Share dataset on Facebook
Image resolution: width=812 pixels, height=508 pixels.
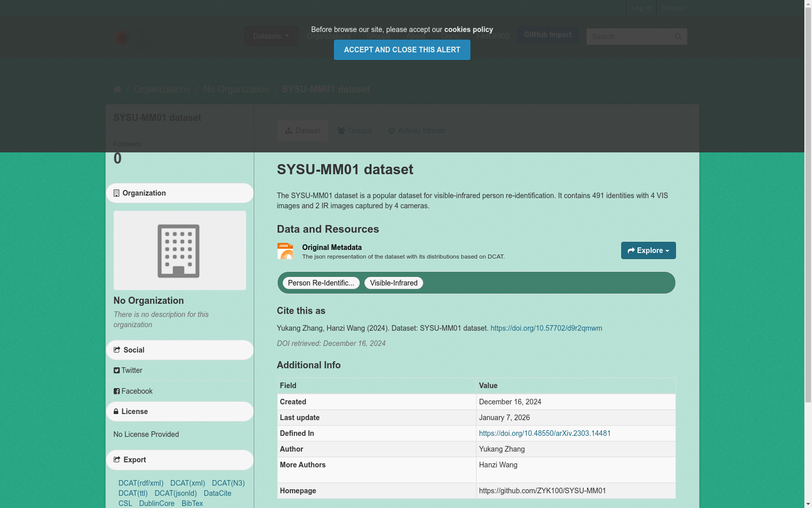click(133, 391)
